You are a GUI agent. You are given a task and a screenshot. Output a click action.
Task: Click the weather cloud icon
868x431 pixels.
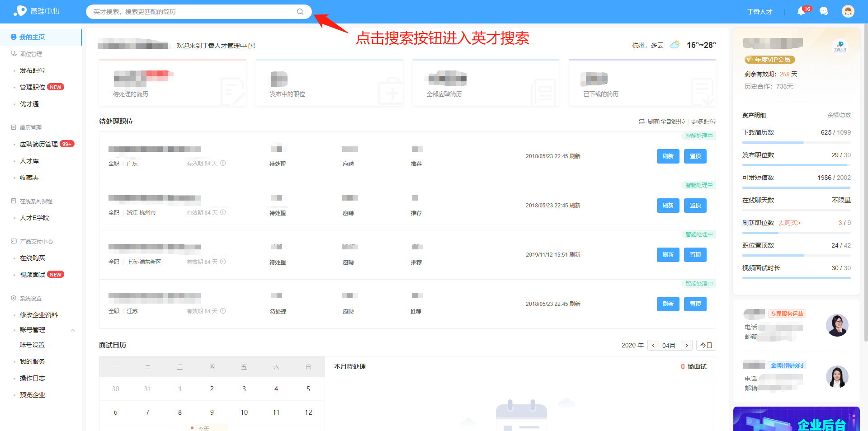(x=675, y=45)
